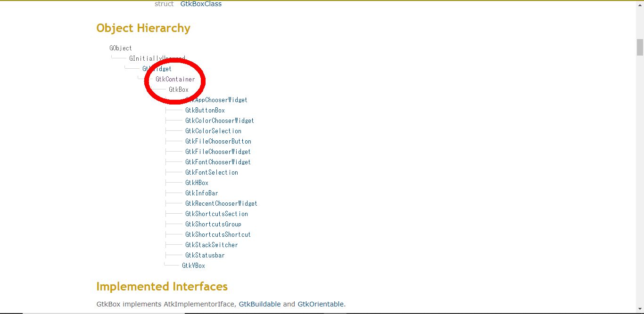Click the GObject hierarchy entry
Screen dimensions: 644x314
point(121,48)
